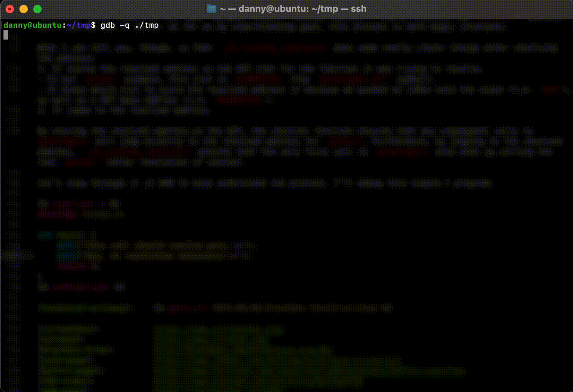
Task: Click 'ubuntu' hostname in the shell prompt
Action: click(47, 25)
